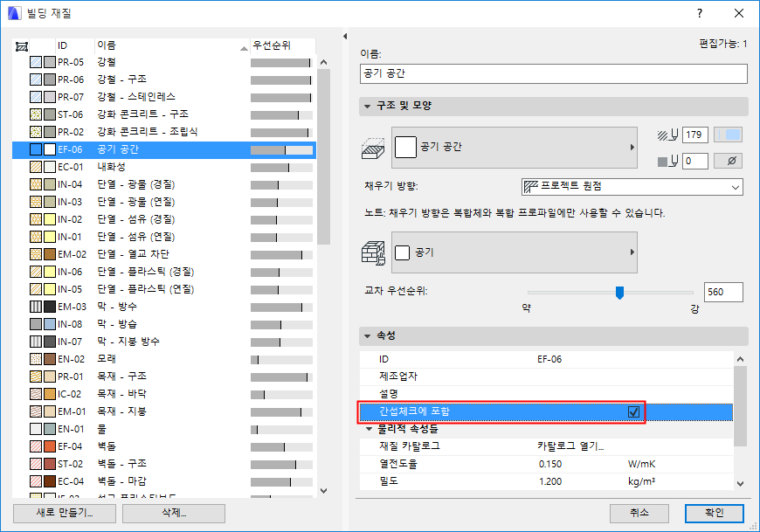Click the fill icon of PR-01 목재 - 구조
The width and height of the screenshot is (760, 532).
click(x=36, y=377)
